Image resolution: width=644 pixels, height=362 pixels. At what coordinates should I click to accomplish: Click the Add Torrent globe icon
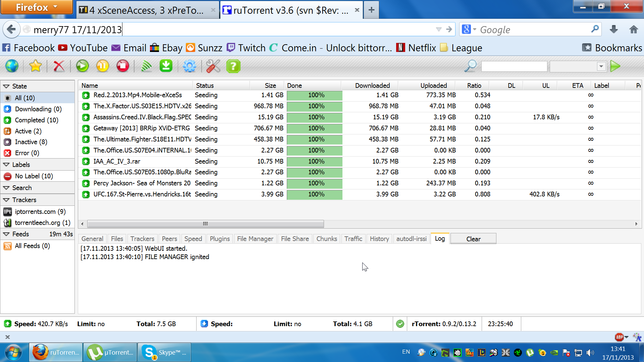tap(12, 66)
